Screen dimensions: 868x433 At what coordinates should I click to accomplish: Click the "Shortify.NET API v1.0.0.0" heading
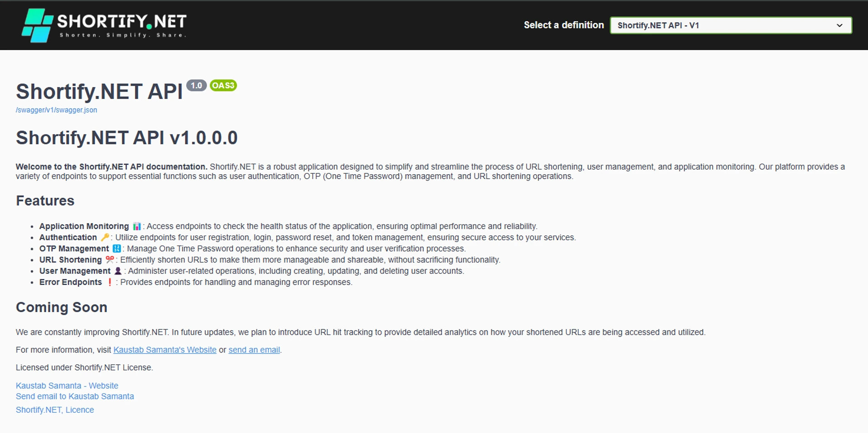[127, 138]
